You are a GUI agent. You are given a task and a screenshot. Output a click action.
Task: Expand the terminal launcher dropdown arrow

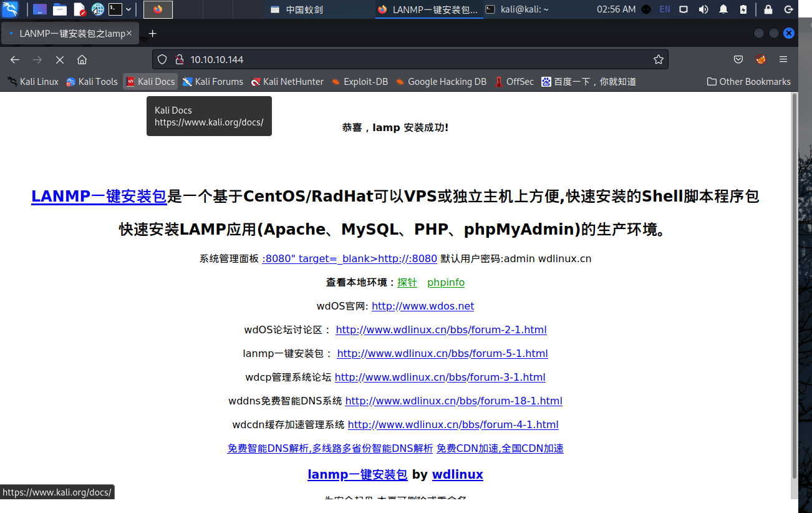128,9
